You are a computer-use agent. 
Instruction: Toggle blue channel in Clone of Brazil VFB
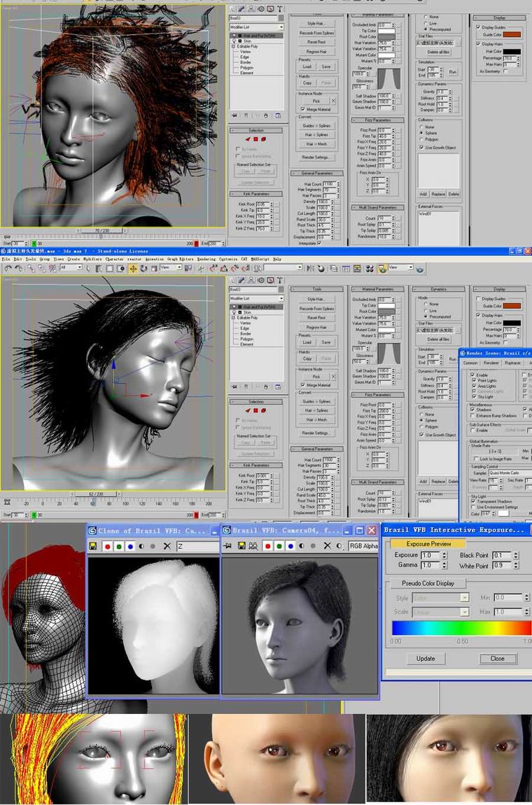tap(130, 546)
